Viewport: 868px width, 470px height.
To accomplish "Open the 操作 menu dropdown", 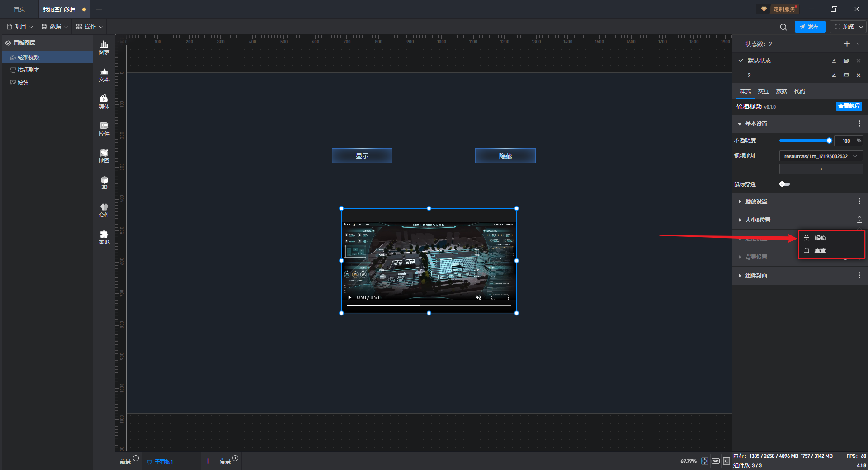I will tap(90, 27).
